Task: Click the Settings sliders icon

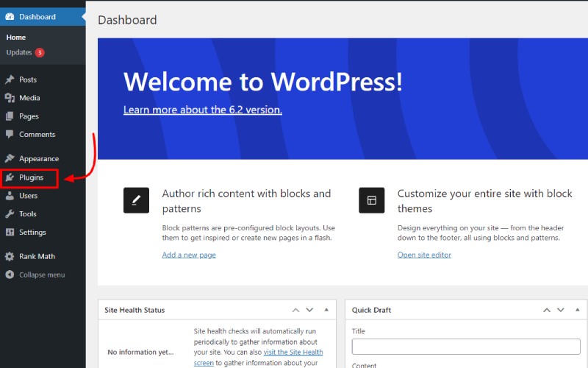Action: pos(10,232)
